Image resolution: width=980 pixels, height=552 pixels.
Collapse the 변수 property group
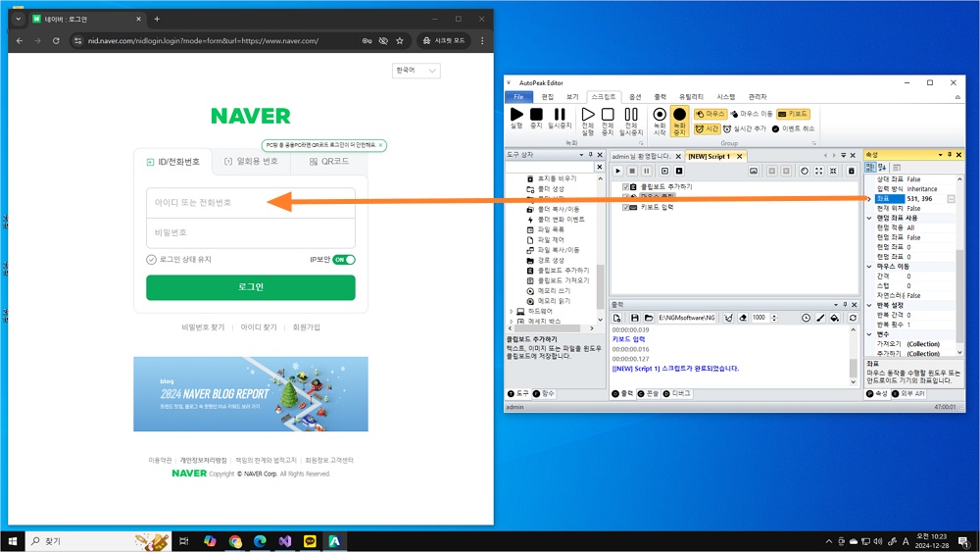tap(869, 334)
